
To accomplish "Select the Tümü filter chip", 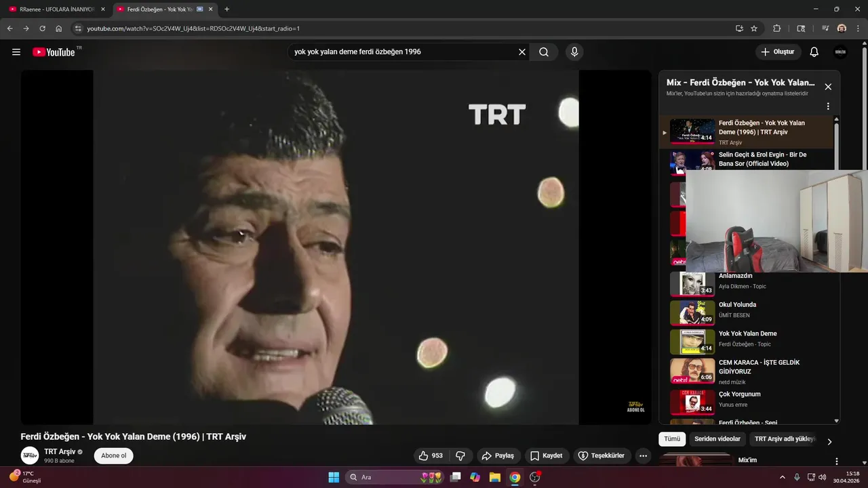I will 672,439.
